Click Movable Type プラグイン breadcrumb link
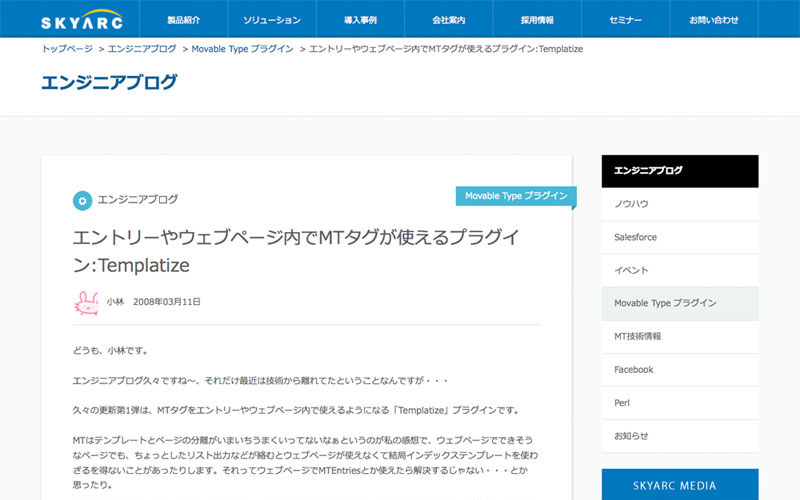Image resolution: width=800 pixels, height=500 pixels. click(x=242, y=49)
